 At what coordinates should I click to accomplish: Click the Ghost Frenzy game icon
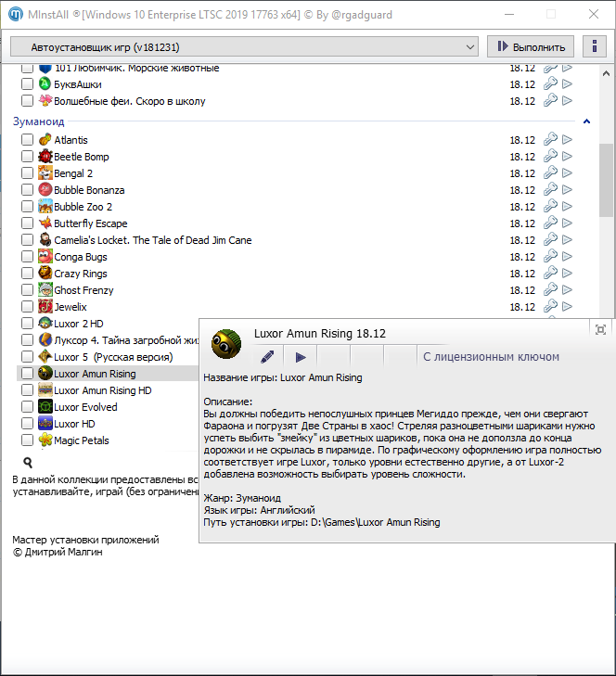[45, 290]
